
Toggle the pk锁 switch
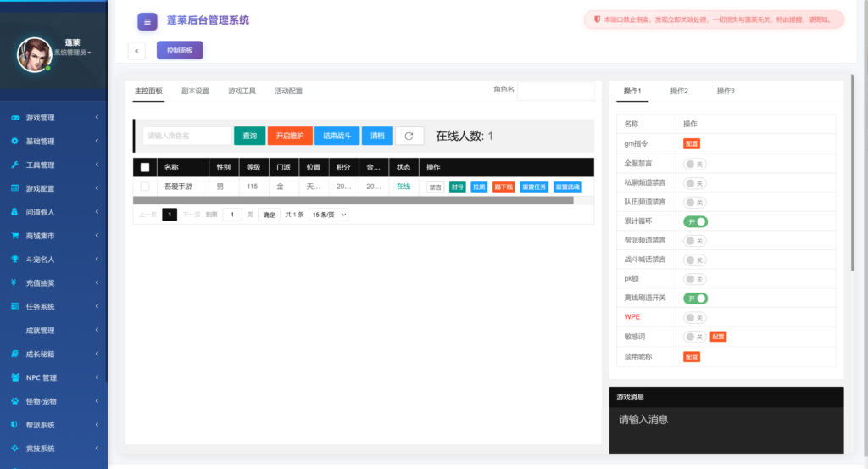coord(695,279)
